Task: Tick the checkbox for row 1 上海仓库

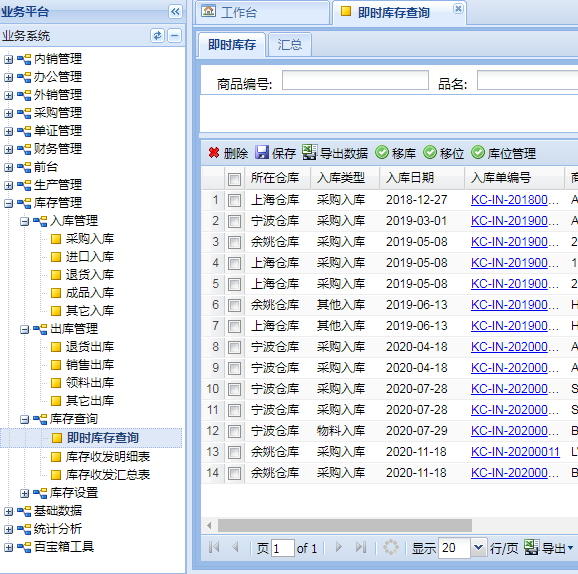Action: point(234,201)
